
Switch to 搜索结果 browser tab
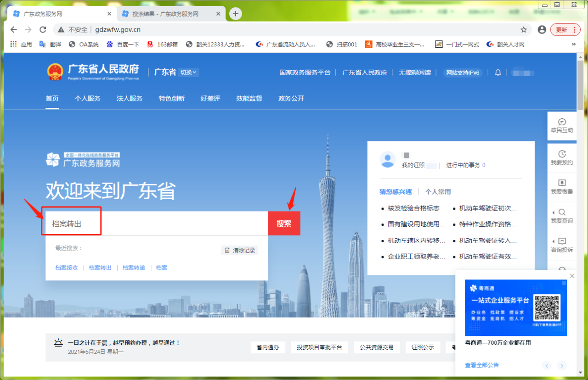tap(165, 14)
